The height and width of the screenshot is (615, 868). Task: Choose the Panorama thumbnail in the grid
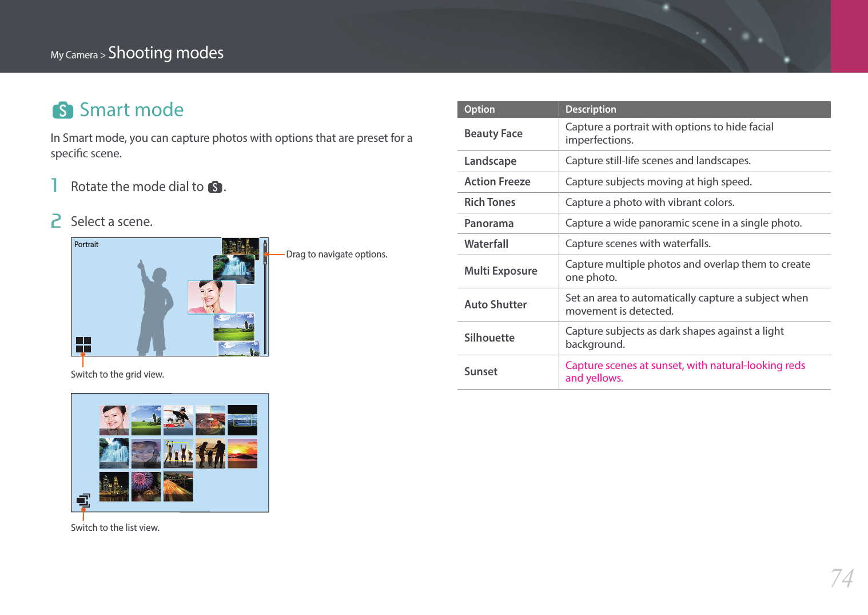point(242,420)
